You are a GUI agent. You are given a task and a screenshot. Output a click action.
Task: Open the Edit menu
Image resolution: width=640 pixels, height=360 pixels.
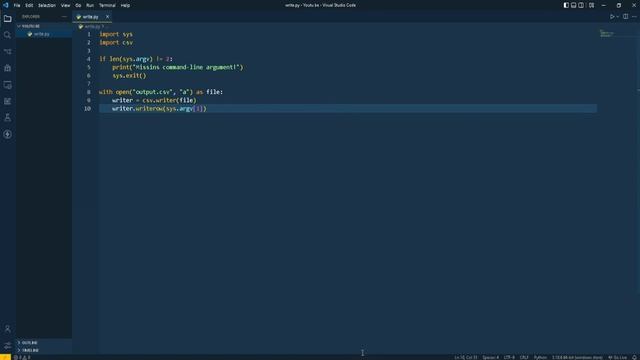pos(29,5)
